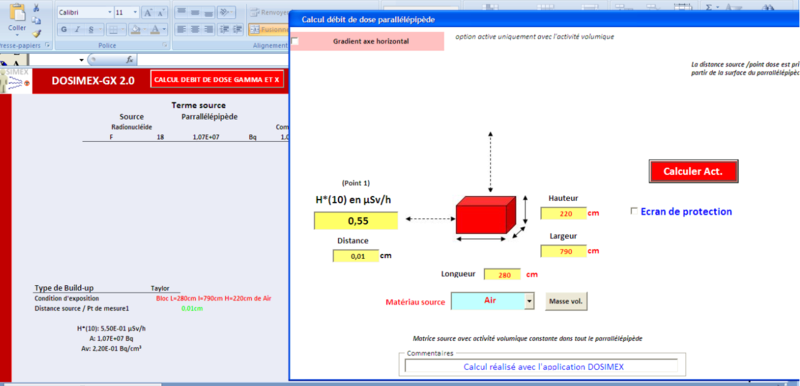Enable the Gradient axe horizontal checkbox

coord(295,41)
